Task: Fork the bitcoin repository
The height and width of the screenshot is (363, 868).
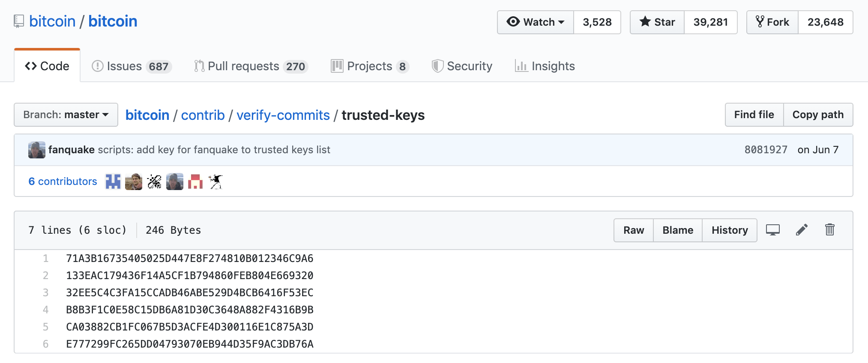Action: coord(772,22)
